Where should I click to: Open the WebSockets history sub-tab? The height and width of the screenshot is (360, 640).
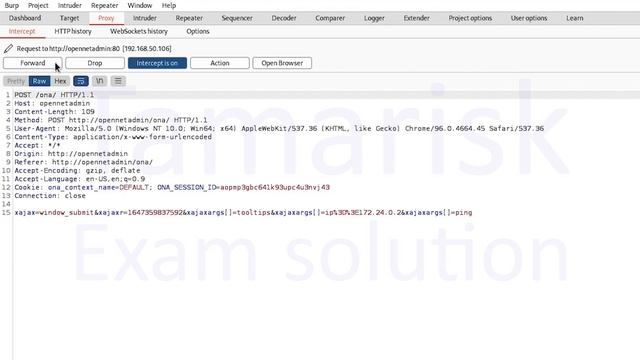pyautogui.click(x=139, y=31)
